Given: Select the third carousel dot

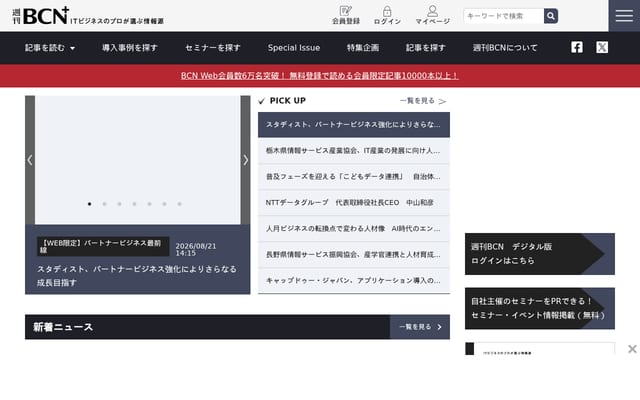Looking at the screenshot, I should (x=120, y=204).
